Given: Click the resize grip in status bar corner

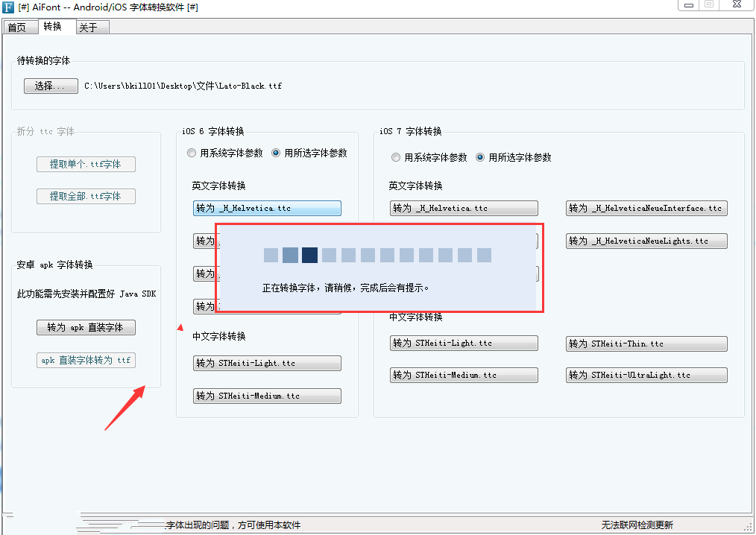Looking at the screenshot, I should click(748, 527).
